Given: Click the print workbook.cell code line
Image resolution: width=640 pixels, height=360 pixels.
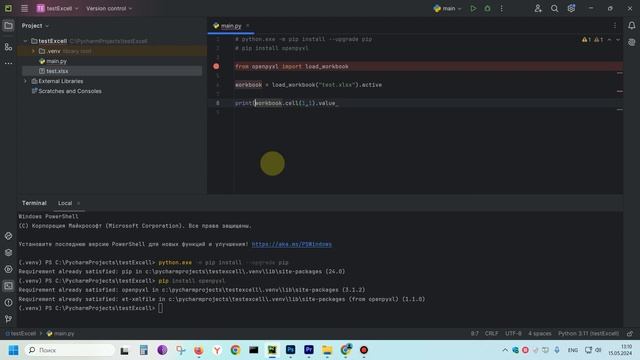Looking at the screenshot, I should click(x=286, y=103).
